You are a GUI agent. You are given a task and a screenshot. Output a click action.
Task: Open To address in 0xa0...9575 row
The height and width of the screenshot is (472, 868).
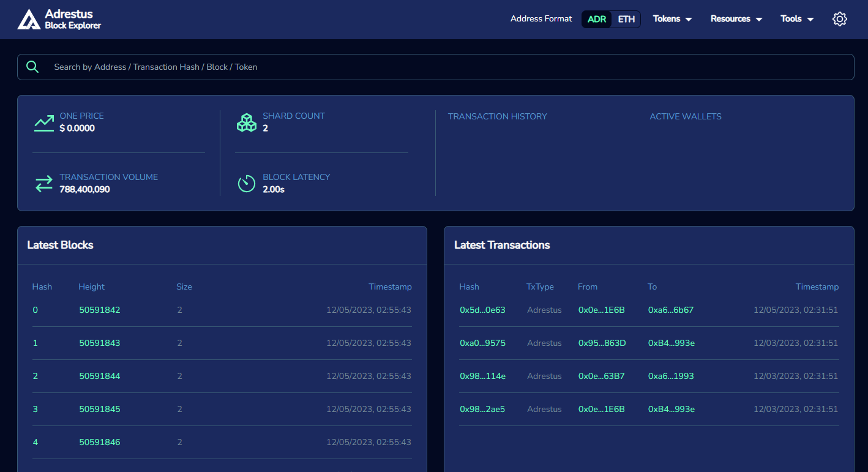[672, 343]
